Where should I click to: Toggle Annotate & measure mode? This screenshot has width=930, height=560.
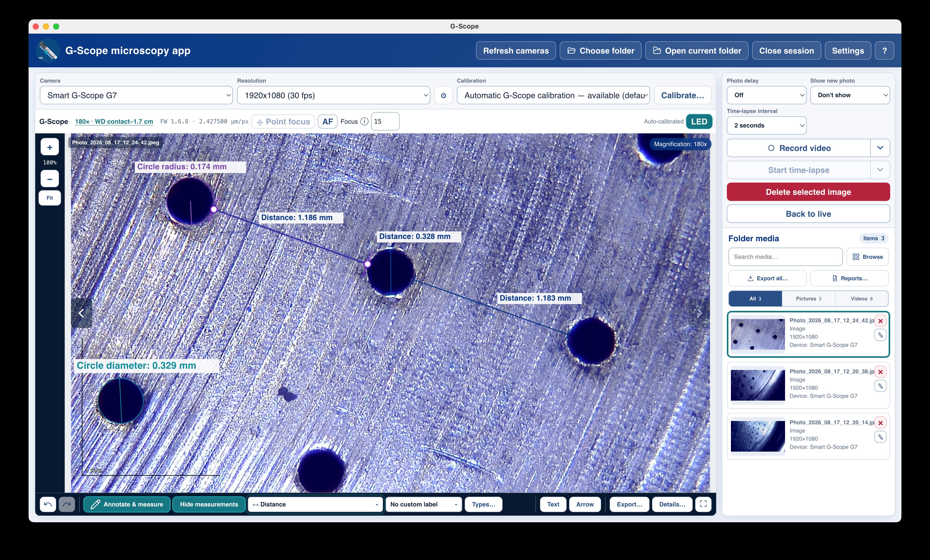127,504
